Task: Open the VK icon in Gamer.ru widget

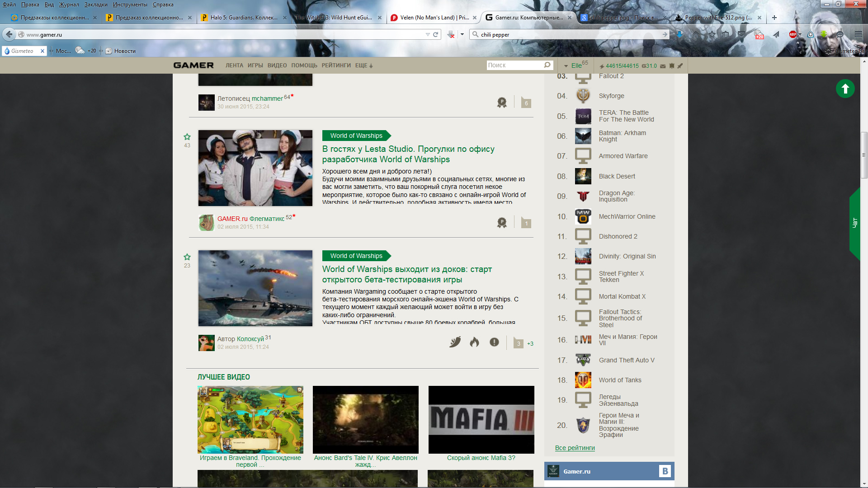Action: point(665,471)
